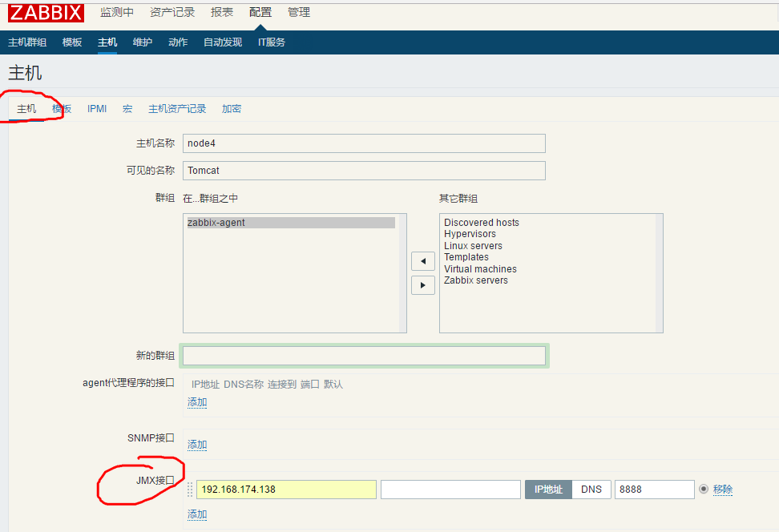Click the ZABBIX logo
The width and height of the screenshot is (779, 532).
(46, 12)
